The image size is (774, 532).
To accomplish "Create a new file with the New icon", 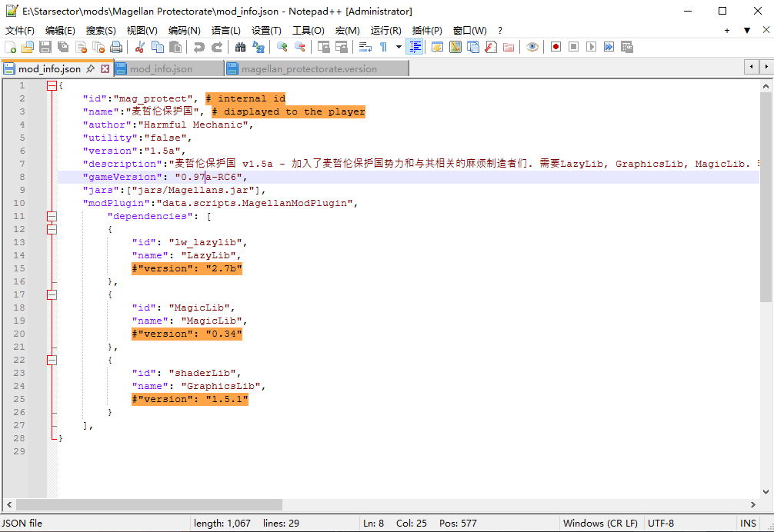I will 10,47.
